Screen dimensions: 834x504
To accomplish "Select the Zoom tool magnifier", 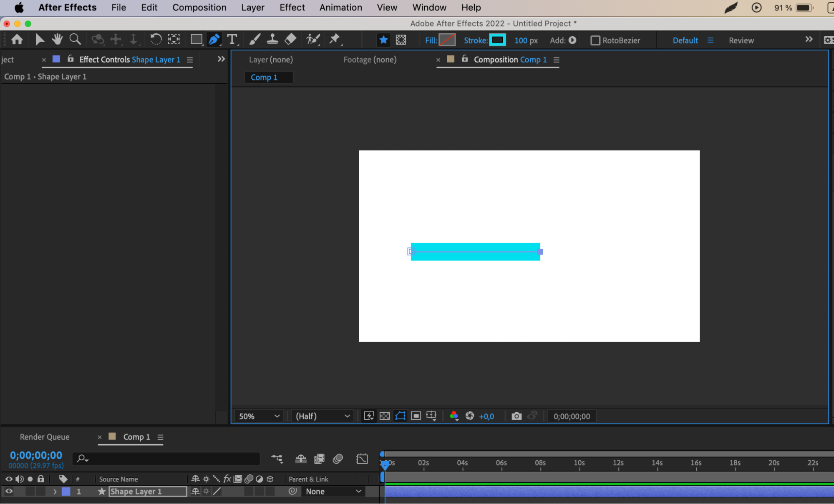I will (75, 40).
